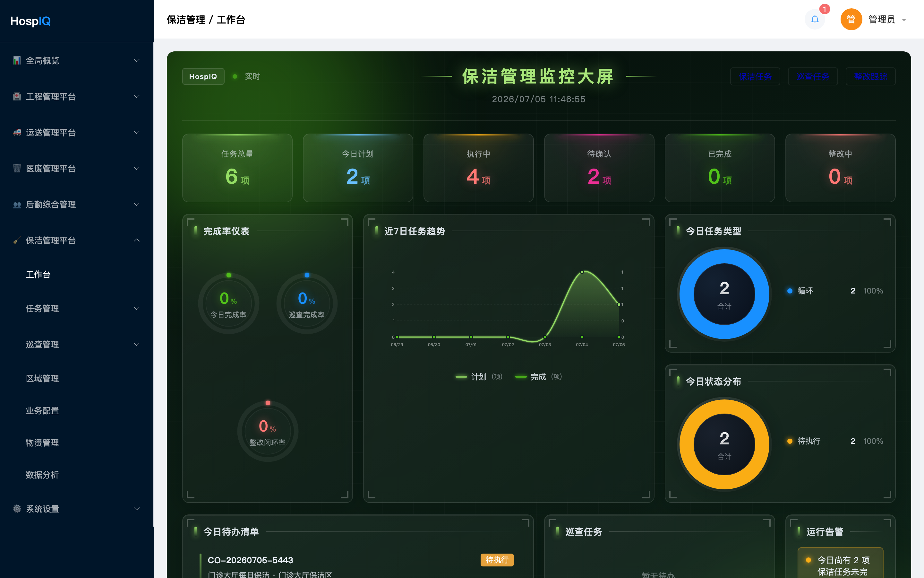Viewport: 924px width, 578px height.
Task: Open the notification bell
Action: click(814, 19)
